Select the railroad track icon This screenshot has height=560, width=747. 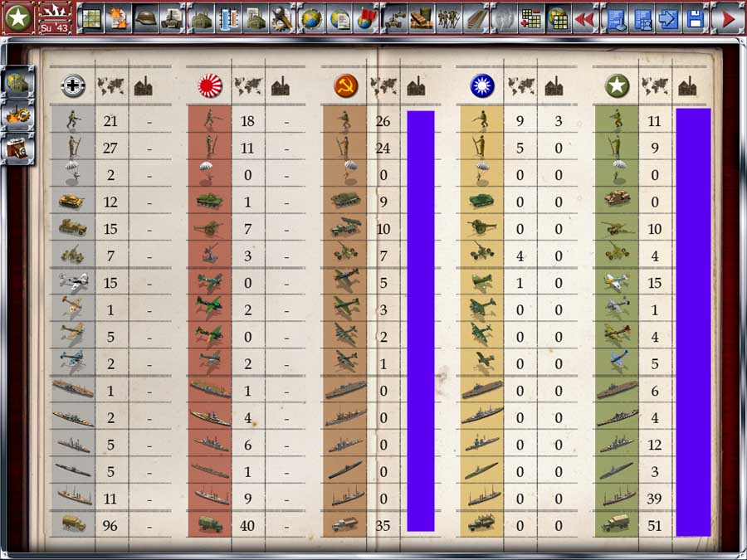476,18
